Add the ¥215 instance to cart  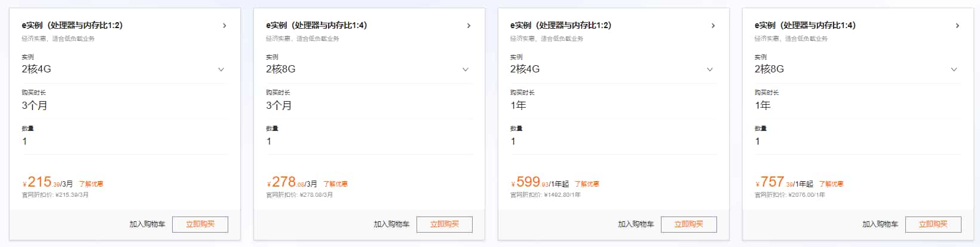point(147,224)
